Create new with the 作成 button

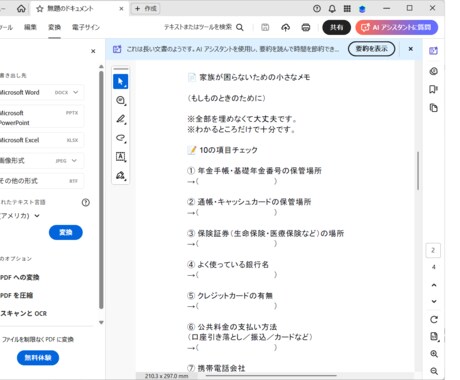146,8
